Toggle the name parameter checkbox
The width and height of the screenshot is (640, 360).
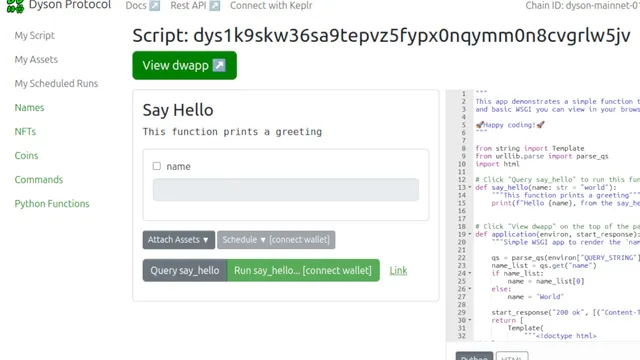click(157, 166)
